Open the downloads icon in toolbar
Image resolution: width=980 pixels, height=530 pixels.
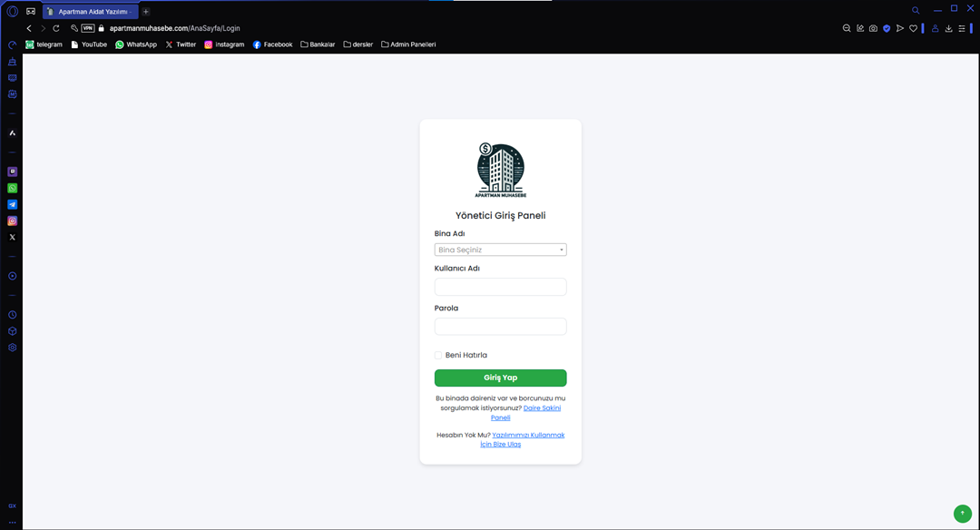(948, 28)
